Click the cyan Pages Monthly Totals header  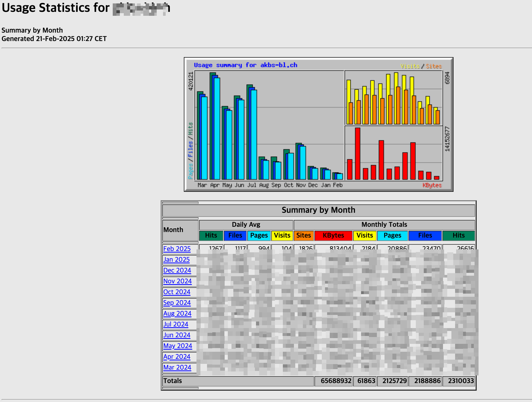[x=392, y=235]
